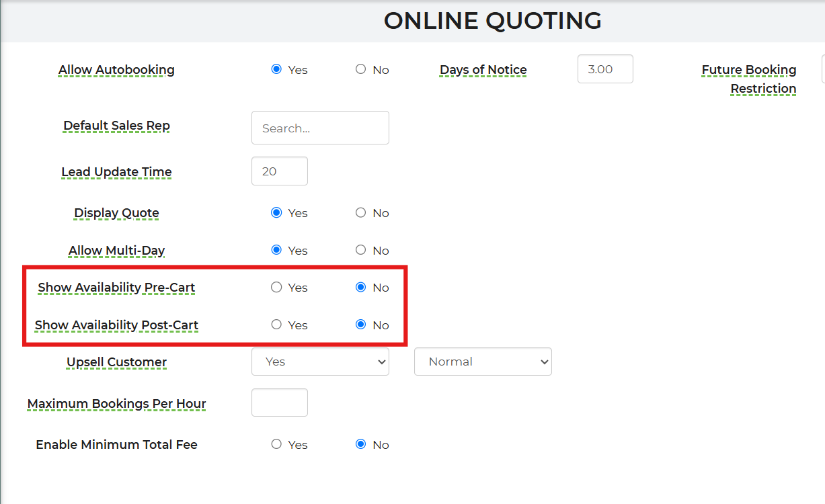The height and width of the screenshot is (504, 825).
Task: Click the Allow Autobooking help label
Action: tap(116, 70)
